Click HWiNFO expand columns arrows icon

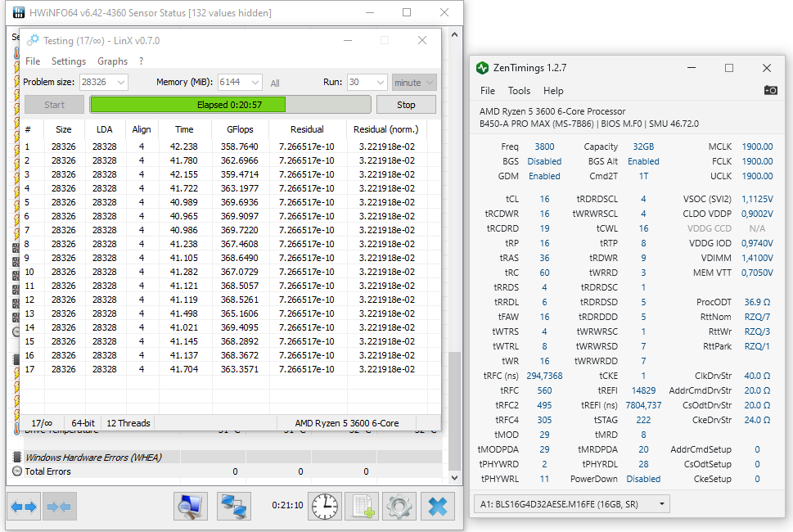coord(24,506)
